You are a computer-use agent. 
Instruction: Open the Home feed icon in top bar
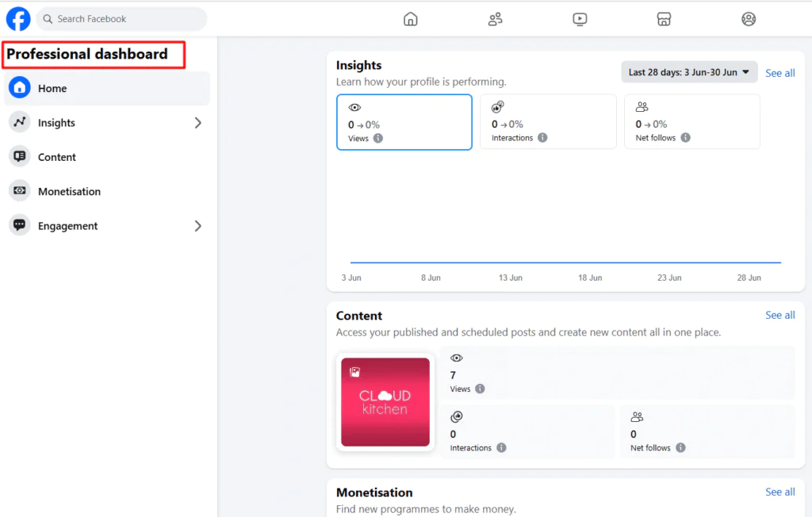(411, 19)
